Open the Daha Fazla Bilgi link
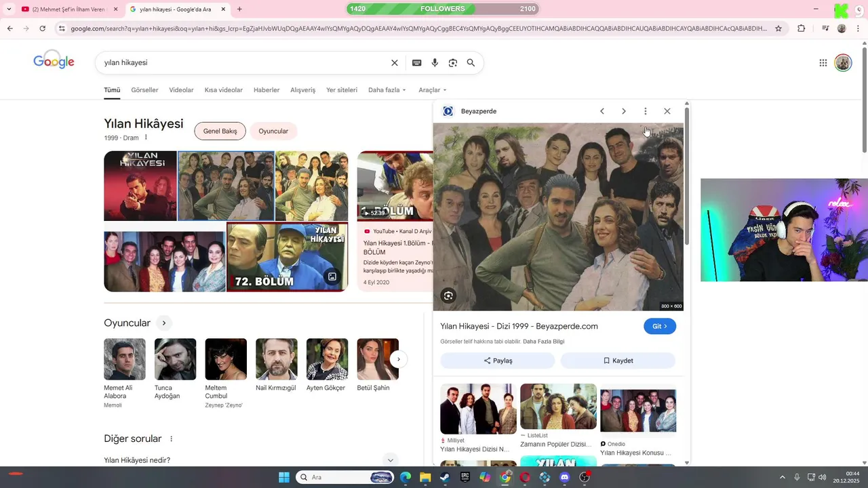Image resolution: width=868 pixels, height=488 pixels. [x=543, y=342]
